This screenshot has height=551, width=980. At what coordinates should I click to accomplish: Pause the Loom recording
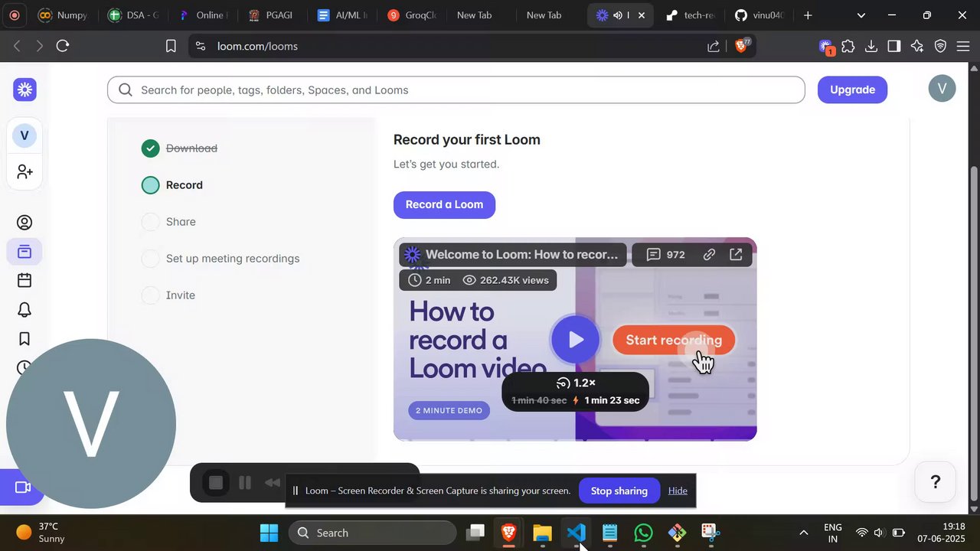point(245,483)
